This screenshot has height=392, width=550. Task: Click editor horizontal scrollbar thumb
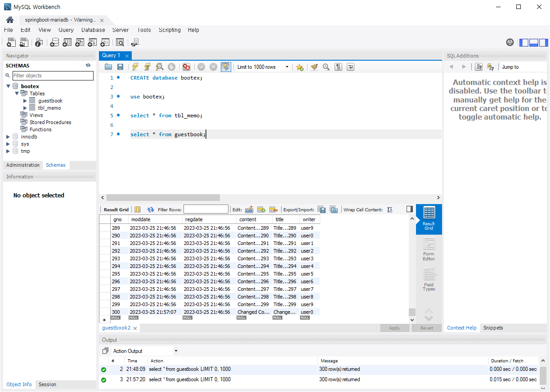[x=163, y=198]
